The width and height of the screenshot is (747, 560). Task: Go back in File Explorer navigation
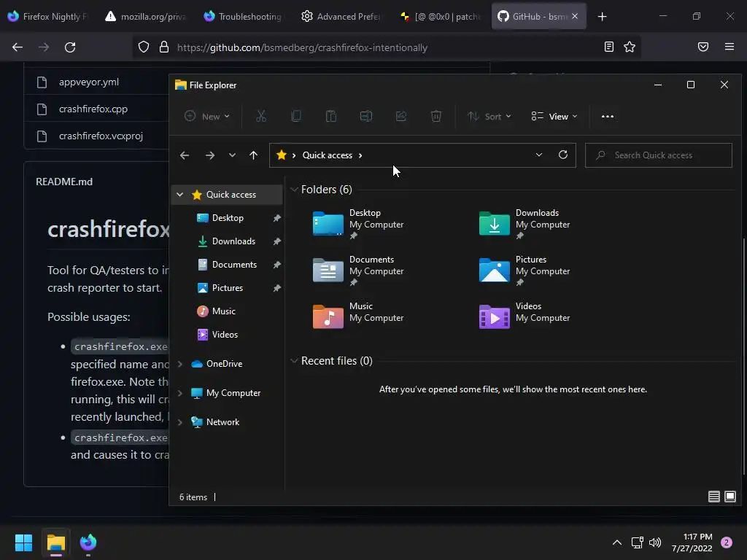coord(185,155)
